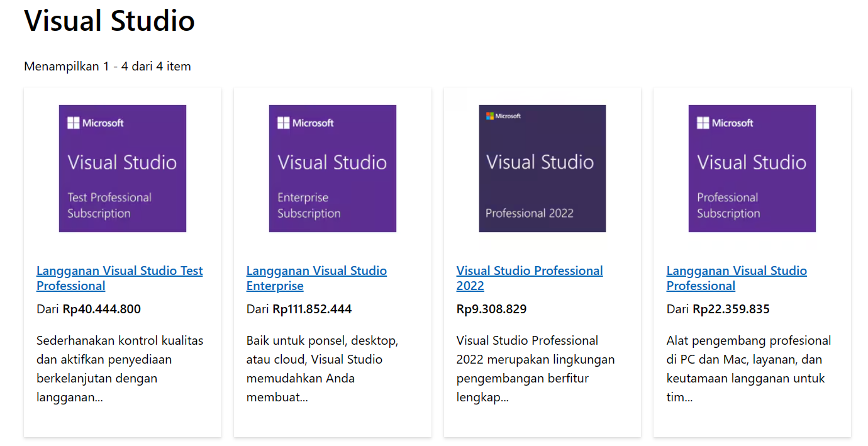Click the Enterprise Subscription product image

coord(333,169)
